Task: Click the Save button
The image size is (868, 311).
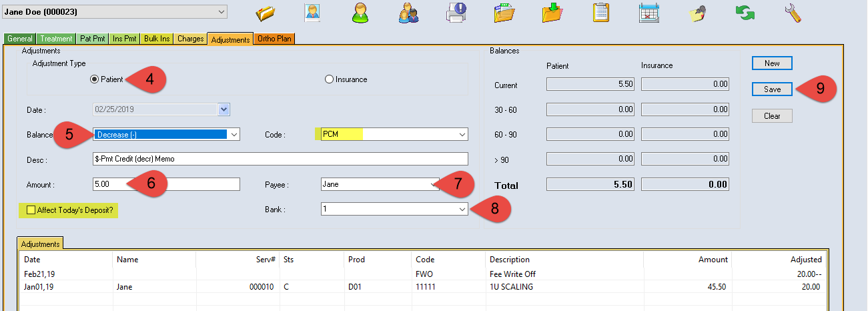Action: coord(772,89)
